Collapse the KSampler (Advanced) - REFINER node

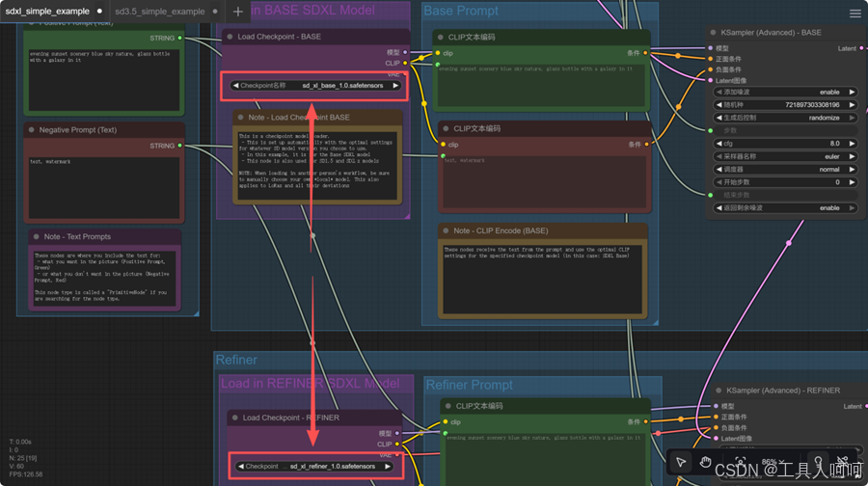point(719,391)
